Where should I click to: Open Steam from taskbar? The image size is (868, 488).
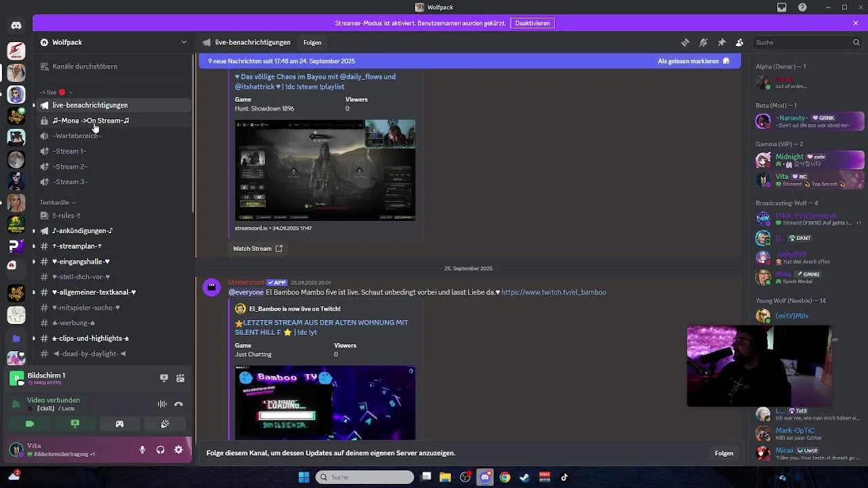coord(525,477)
